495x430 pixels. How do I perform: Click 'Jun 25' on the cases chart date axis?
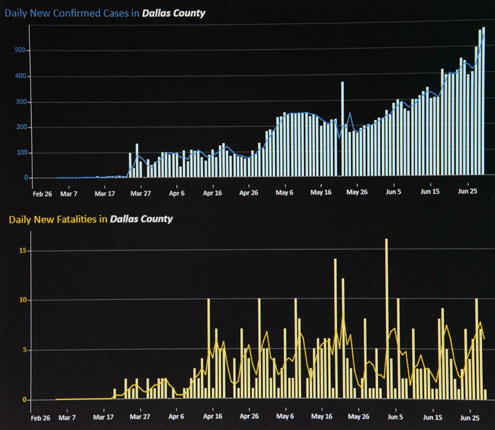(468, 191)
